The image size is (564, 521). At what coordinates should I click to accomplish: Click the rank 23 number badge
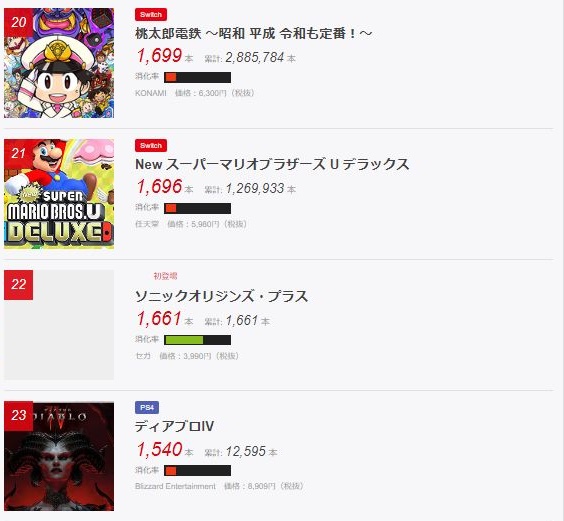(18, 416)
